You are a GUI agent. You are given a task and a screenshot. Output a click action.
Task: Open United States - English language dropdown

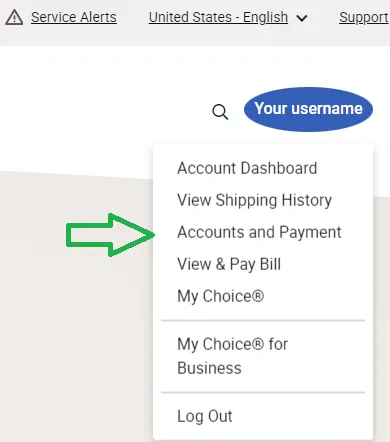click(218, 17)
